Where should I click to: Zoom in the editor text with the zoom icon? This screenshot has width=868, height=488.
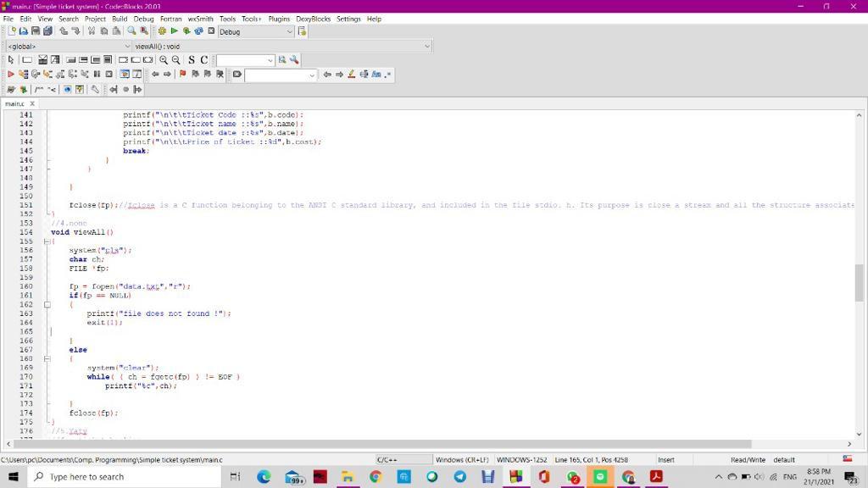[x=164, y=59]
